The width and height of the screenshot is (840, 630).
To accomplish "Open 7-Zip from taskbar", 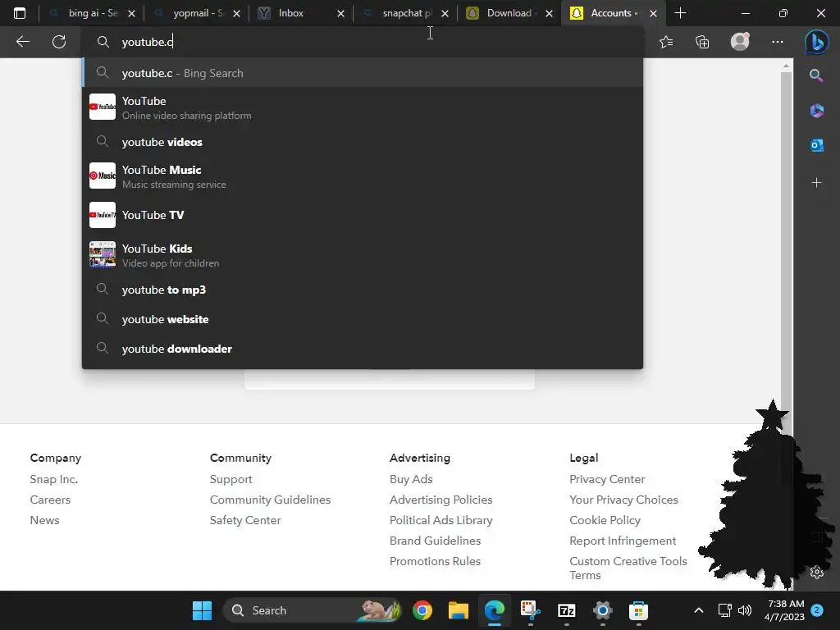I will click(566, 610).
